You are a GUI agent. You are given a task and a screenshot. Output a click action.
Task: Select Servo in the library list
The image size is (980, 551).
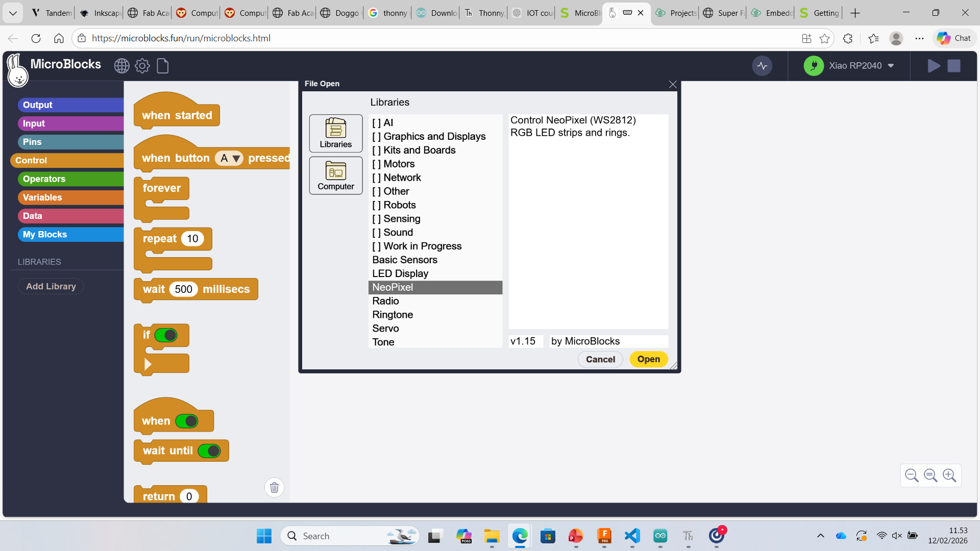point(385,329)
